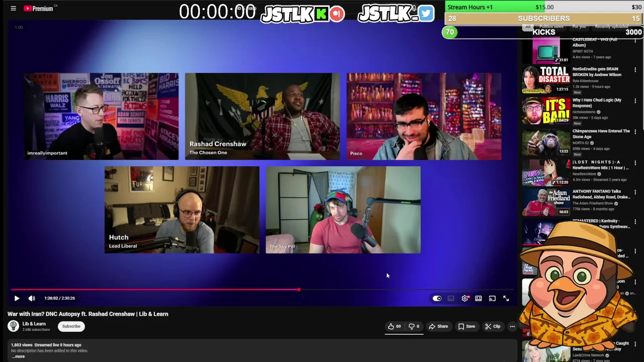Click the 2.68k subscribers count
This screenshot has width=644, height=362.
click(x=36, y=330)
